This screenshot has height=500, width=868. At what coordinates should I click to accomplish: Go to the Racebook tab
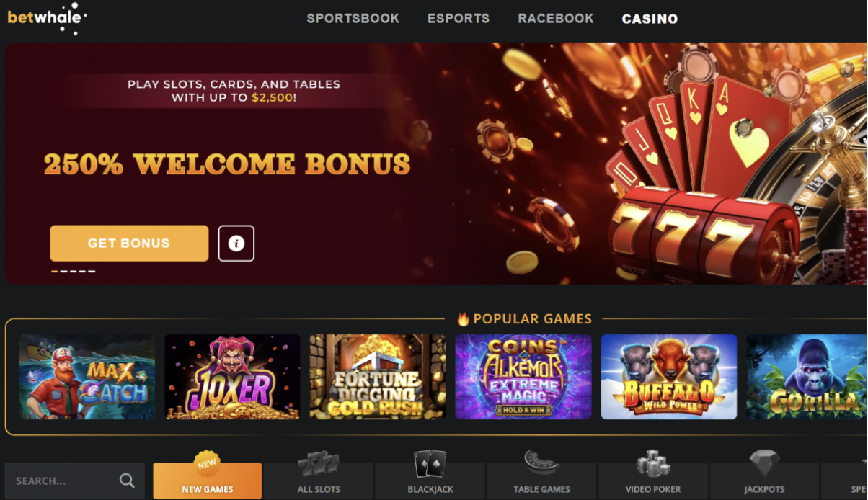[x=556, y=19]
